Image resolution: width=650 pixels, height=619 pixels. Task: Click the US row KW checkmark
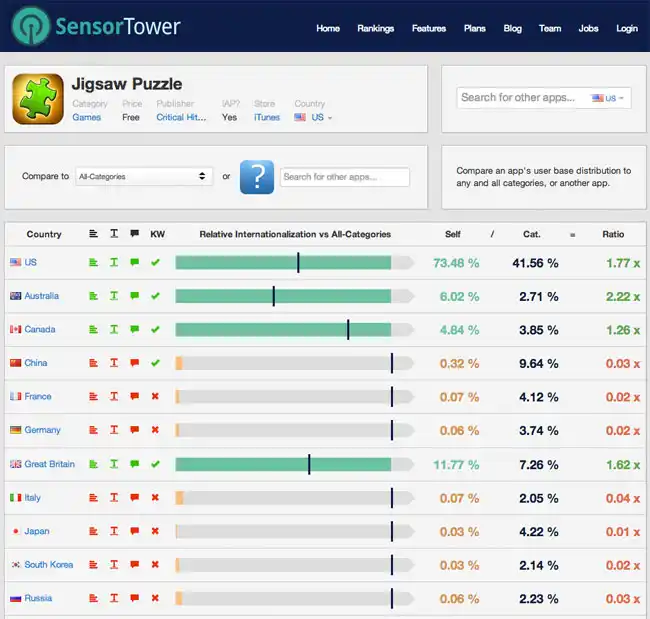click(155, 262)
